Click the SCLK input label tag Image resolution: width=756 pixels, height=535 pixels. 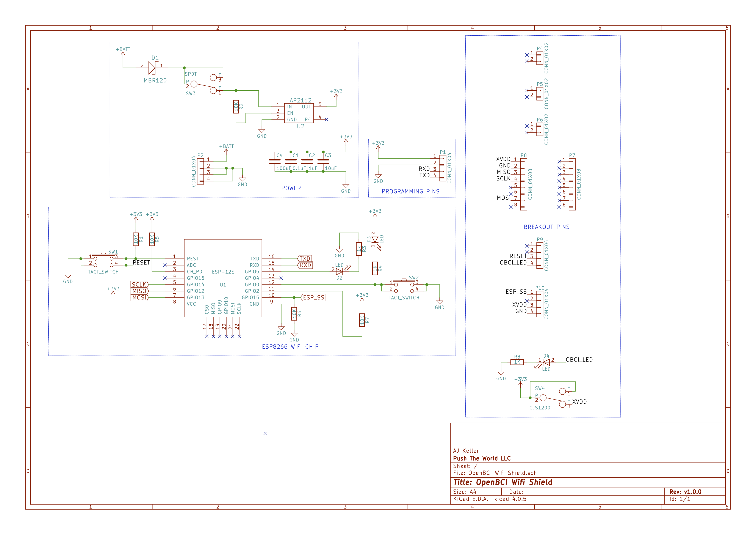(x=140, y=285)
